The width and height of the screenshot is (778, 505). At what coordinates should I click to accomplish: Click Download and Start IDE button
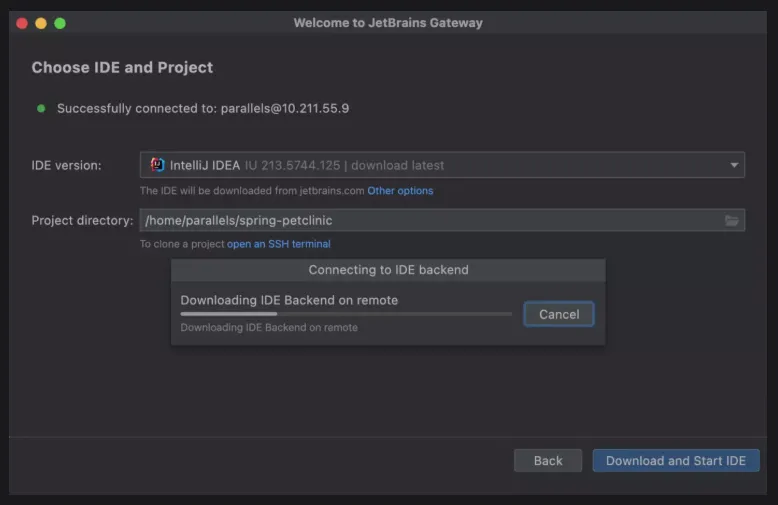coord(676,461)
